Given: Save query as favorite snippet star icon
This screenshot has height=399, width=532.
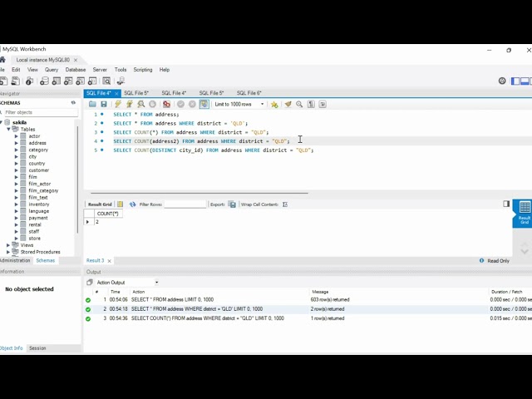Looking at the screenshot, I should [x=274, y=104].
